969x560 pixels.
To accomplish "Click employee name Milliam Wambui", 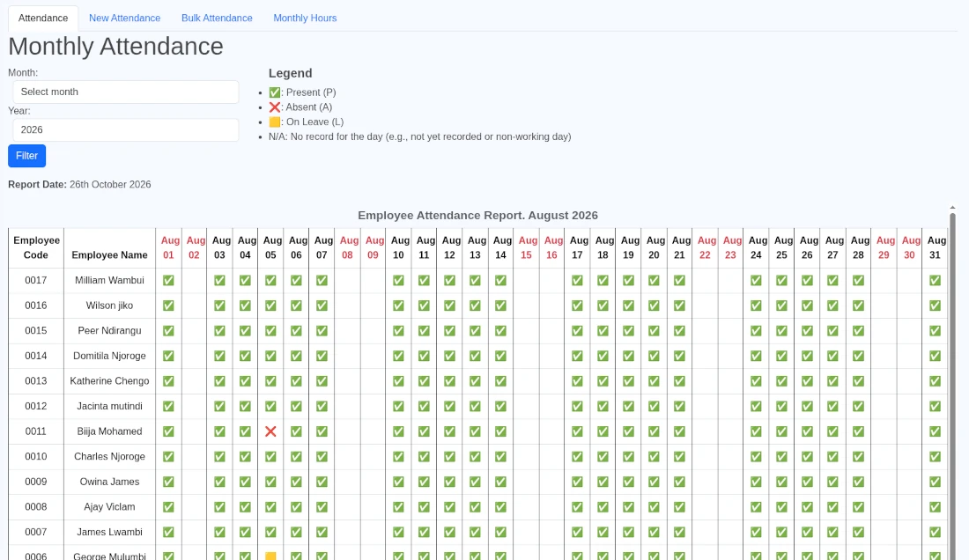I will pos(109,280).
